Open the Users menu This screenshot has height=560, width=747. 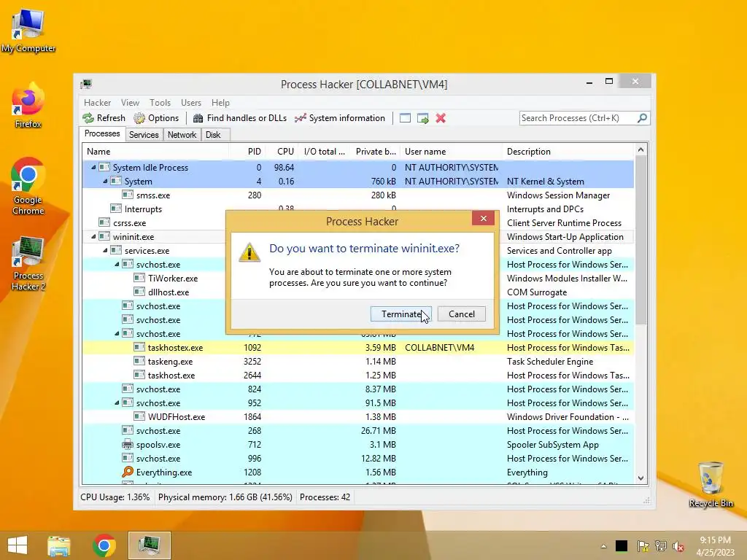point(190,102)
